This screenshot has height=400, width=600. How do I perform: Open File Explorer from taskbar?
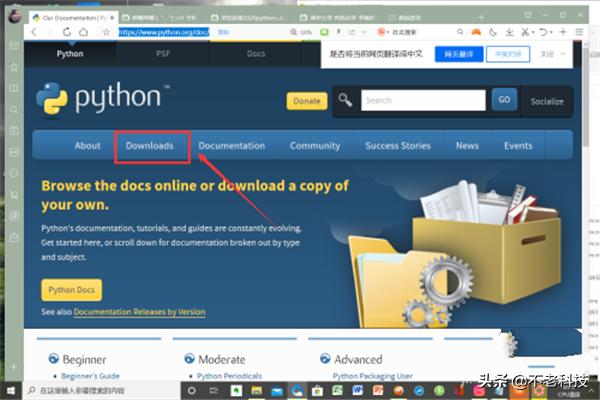(256, 391)
